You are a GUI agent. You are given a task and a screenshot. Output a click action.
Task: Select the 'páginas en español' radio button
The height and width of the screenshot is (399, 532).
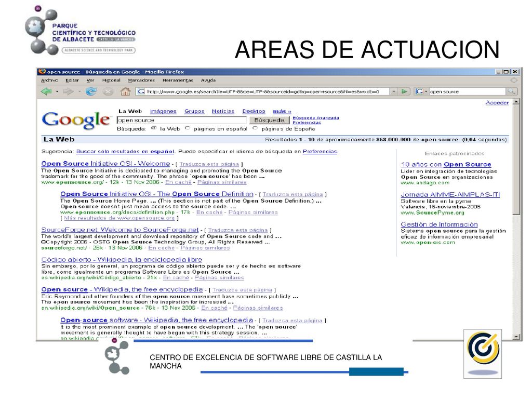[x=188, y=128]
